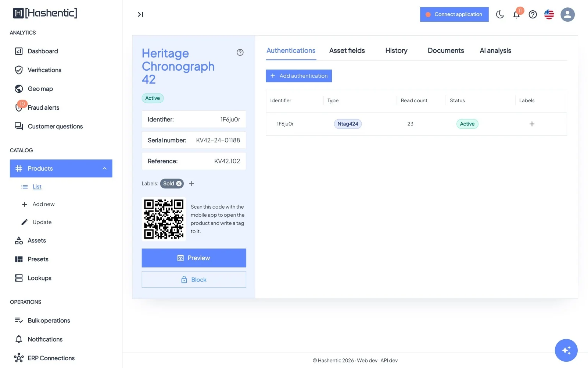Switch to the History tab
The image size is (588, 368).
point(396,51)
